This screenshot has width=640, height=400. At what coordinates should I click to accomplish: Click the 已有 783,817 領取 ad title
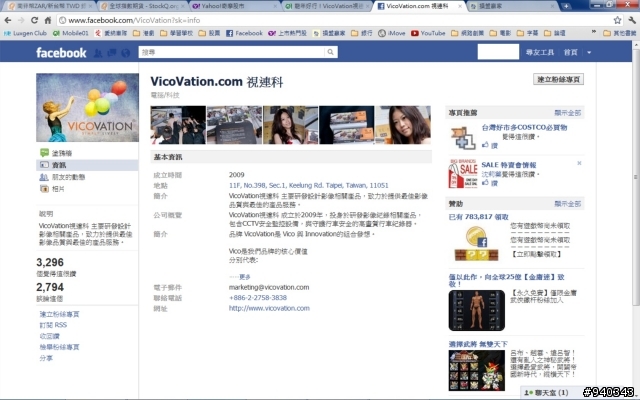(x=478, y=217)
